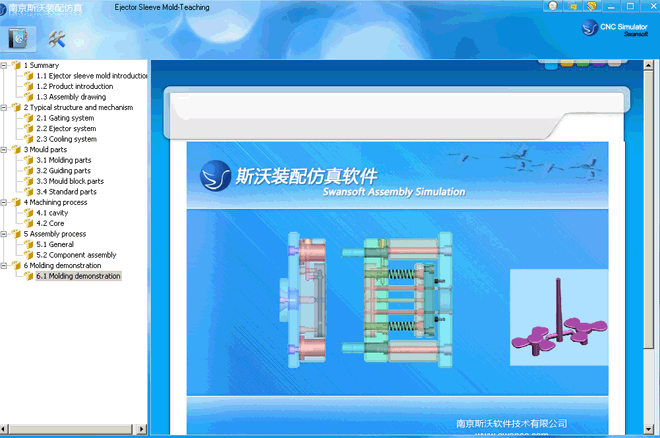Select 6.1 Molding demonstration item
Screen dimensions: 660x438
(78, 276)
